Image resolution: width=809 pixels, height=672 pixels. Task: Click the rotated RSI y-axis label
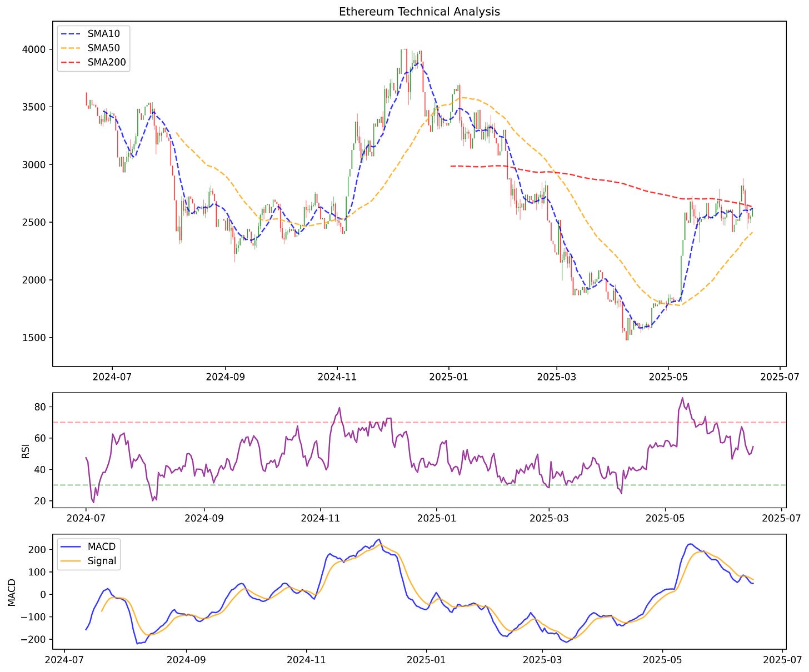click(25, 450)
